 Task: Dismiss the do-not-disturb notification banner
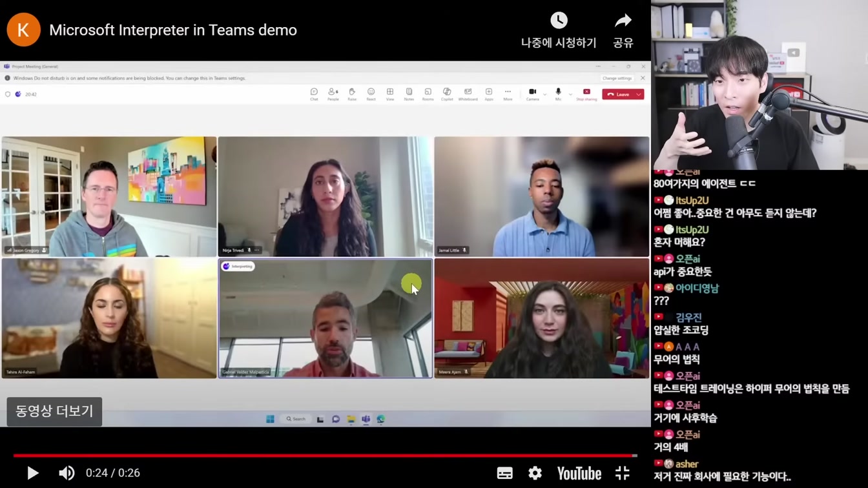point(643,78)
